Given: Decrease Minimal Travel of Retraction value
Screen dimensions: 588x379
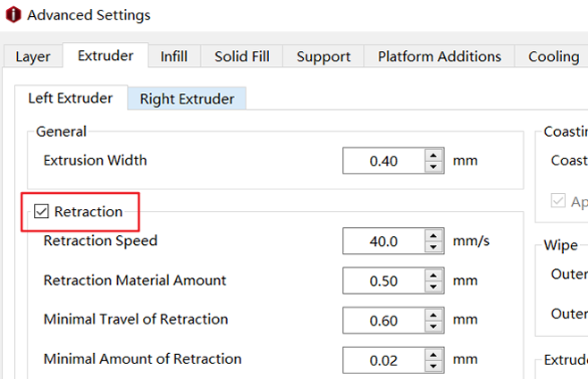Looking at the screenshot, I should pyautogui.click(x=433, y=326).
